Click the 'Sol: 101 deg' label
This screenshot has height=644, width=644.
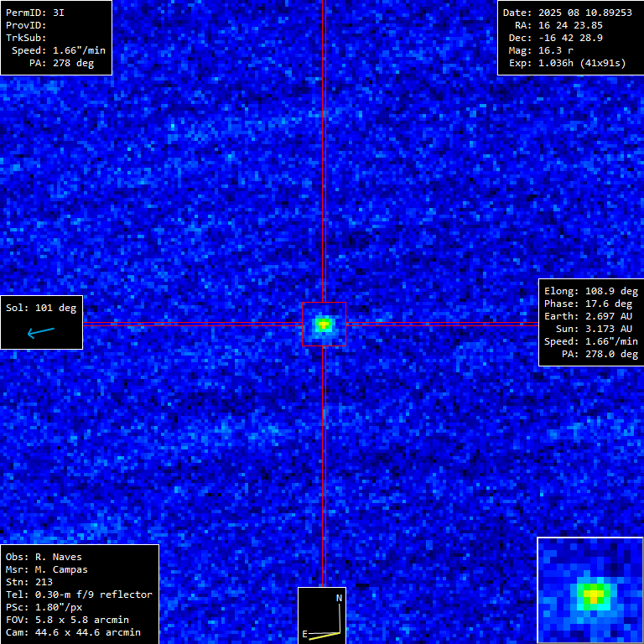click(41, 308)
